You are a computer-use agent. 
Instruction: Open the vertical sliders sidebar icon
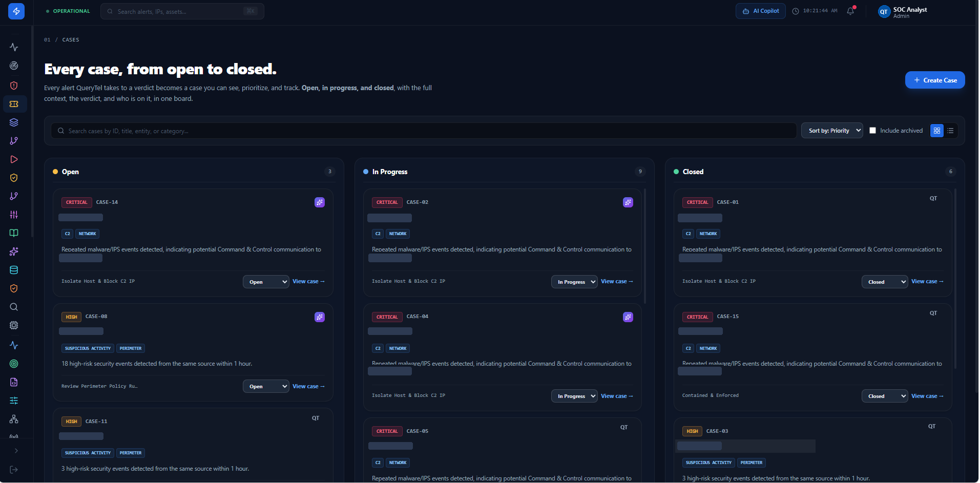point(14,215)
